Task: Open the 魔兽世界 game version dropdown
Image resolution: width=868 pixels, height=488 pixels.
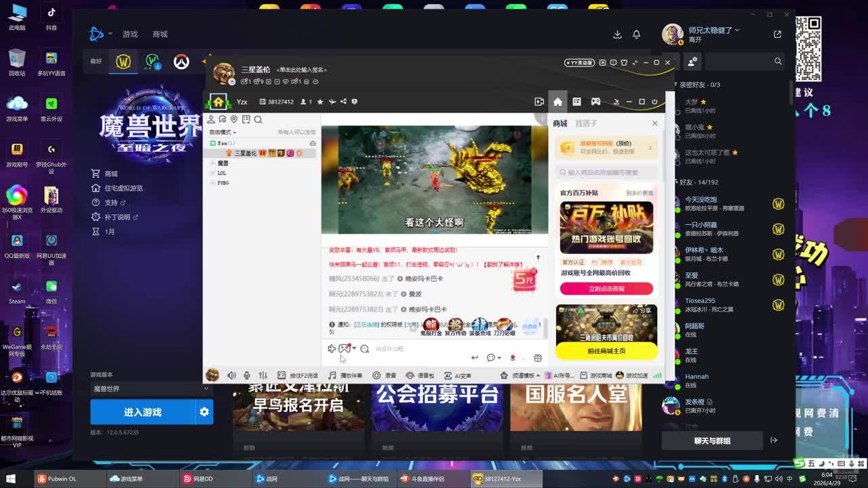Action: [x=151, y=388]
